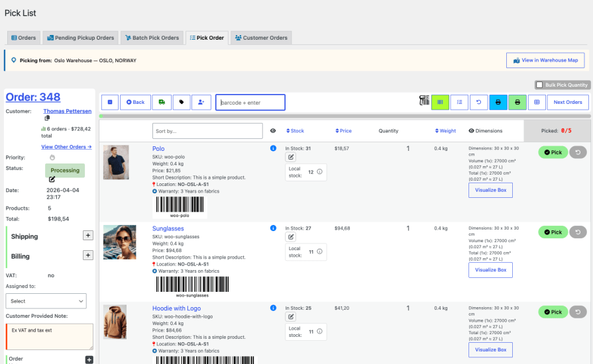Open the Order: 348 link
Image resolution: width=593 pixels, height=364 pixels.
[33, 97]
